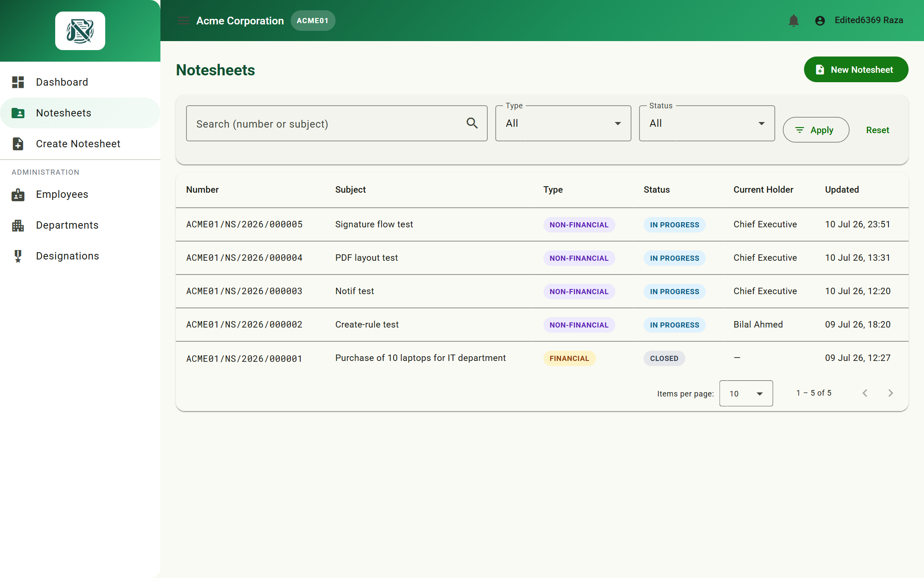Screen dimensions: 924x578
Task: Click the New Notesheet button
Action: click(x=856, y=69)
